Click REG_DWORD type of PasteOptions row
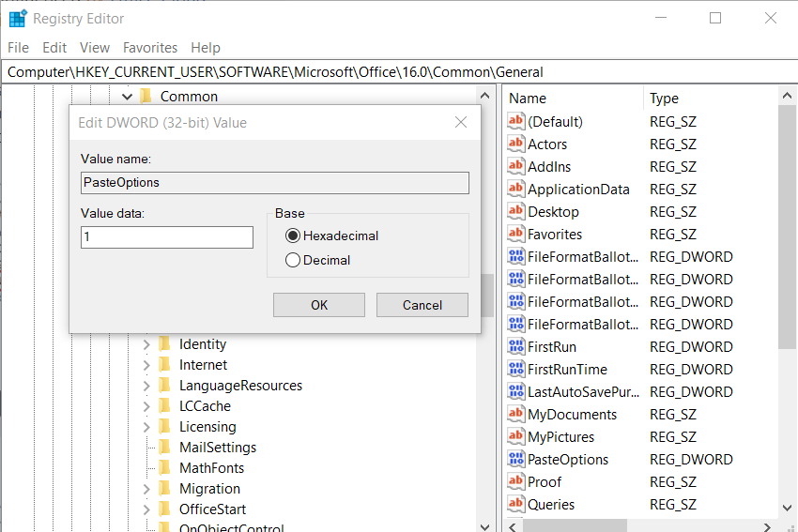Image resolution: width=798 pixels, height=532 pixels. click(x=691, y=459)
